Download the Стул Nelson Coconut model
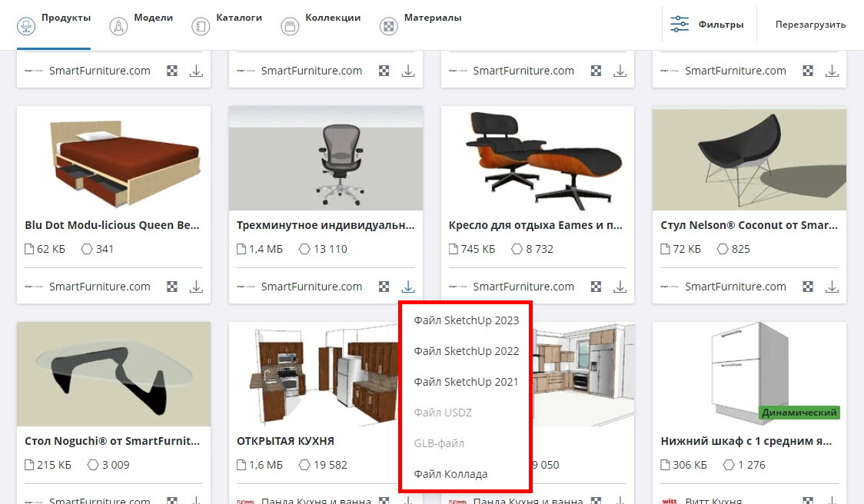This screenshot has height=504, width=864. [832, 287]
